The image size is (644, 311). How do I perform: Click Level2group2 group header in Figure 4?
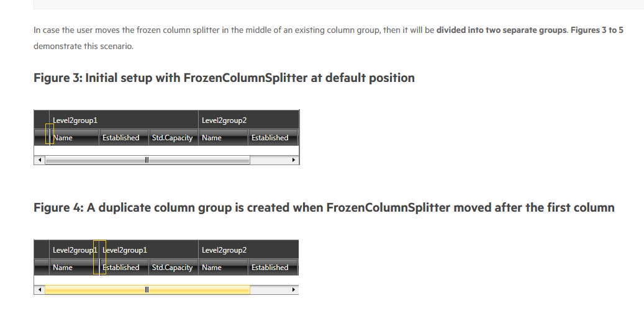[224, 250]
